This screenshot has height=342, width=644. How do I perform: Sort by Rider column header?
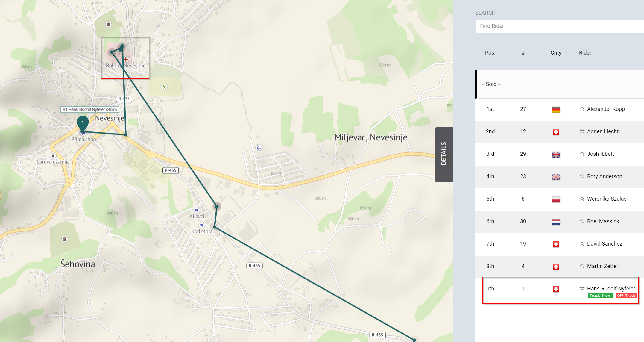click(x=585, y=53)
